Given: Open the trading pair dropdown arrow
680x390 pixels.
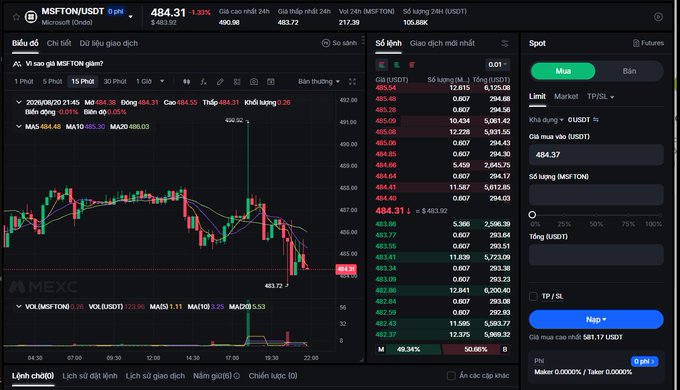Looking at the screenshot, I should coord(131,17).
